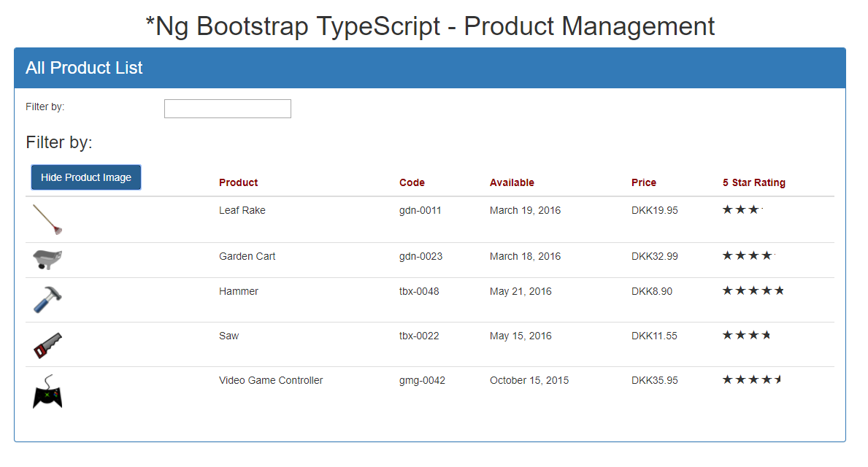This screenshot has height=467, width=868.
Task: Click the date March 19, 2016
Action: pos(526,210)
